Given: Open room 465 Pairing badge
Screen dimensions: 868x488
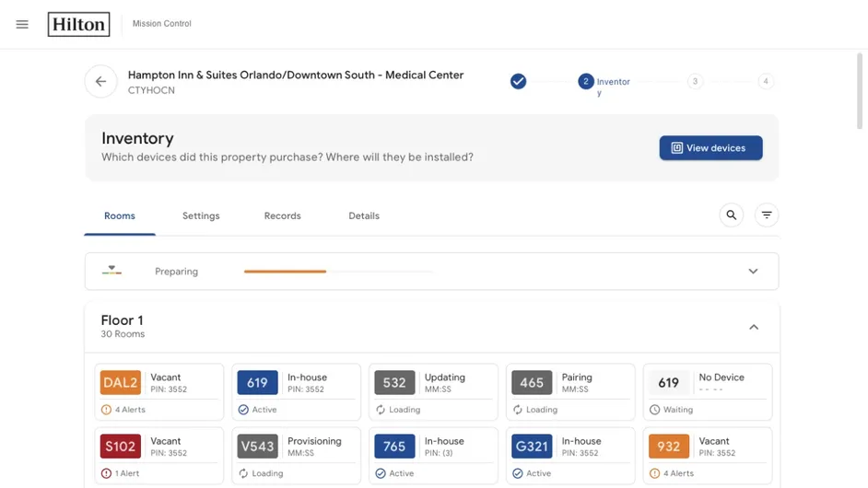Looking at the screenshot, I should pos(532,382).
